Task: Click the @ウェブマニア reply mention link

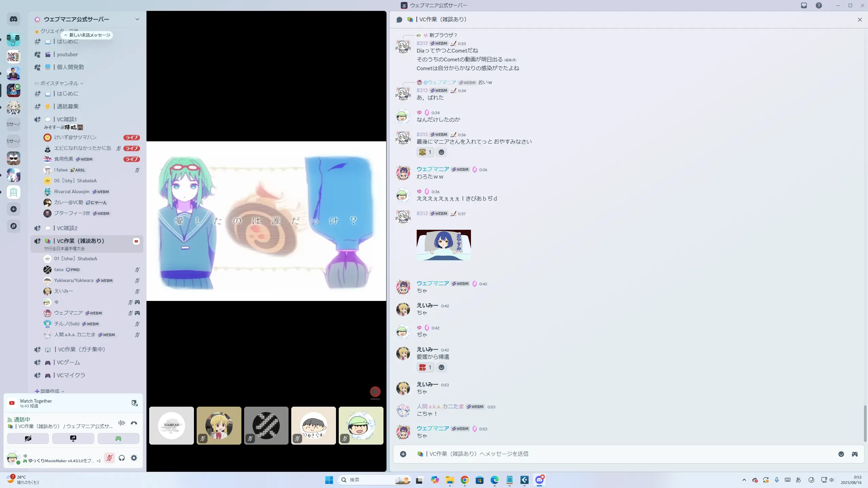Action: pyautogui.click(x=439, y=82)
